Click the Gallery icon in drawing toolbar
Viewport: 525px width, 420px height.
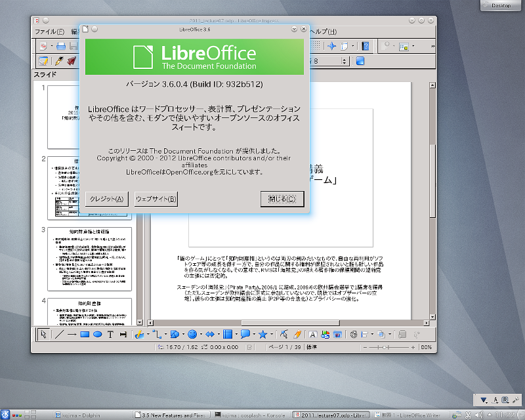[x=337, y=334]
